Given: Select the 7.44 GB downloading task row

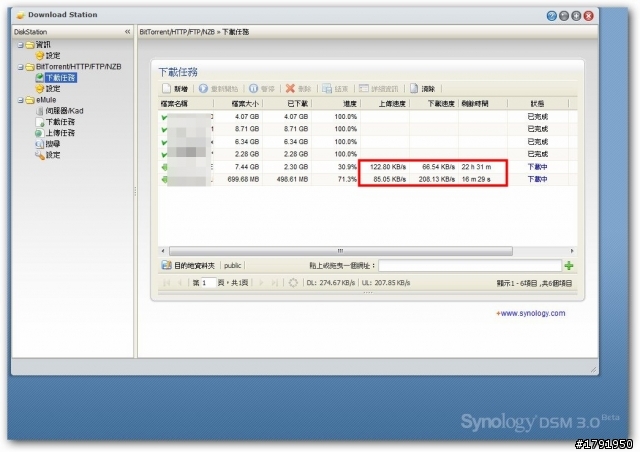Looking at the screenshot, I should tap(367, 167).
